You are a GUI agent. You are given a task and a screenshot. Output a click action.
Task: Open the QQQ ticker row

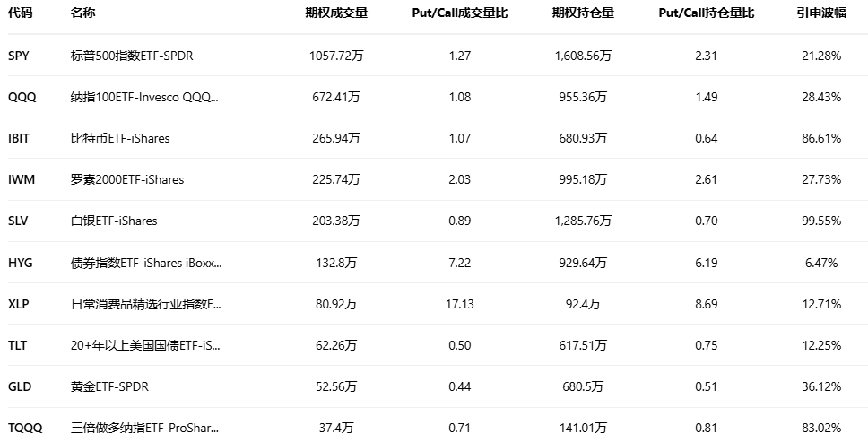point(22,97)
